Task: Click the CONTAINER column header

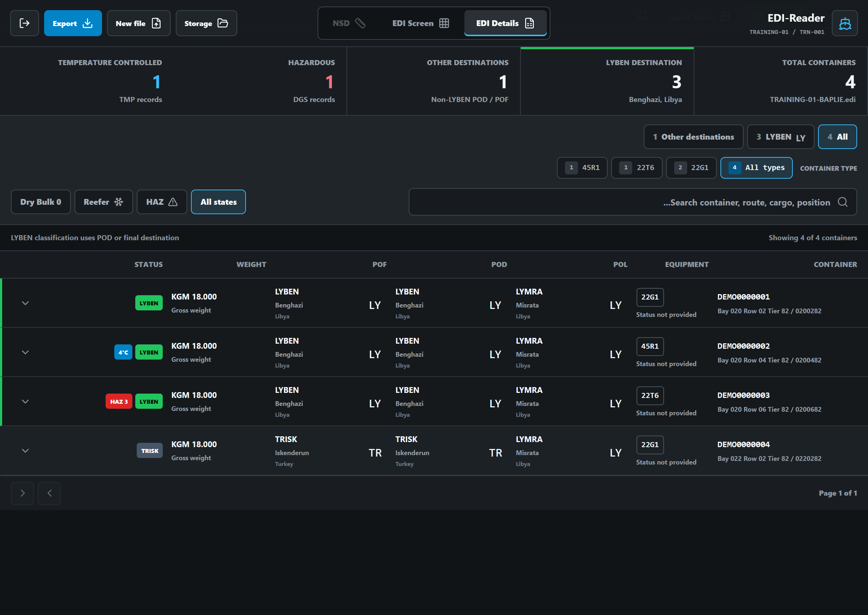Action: pyautogui.click(x=835, y=264)
